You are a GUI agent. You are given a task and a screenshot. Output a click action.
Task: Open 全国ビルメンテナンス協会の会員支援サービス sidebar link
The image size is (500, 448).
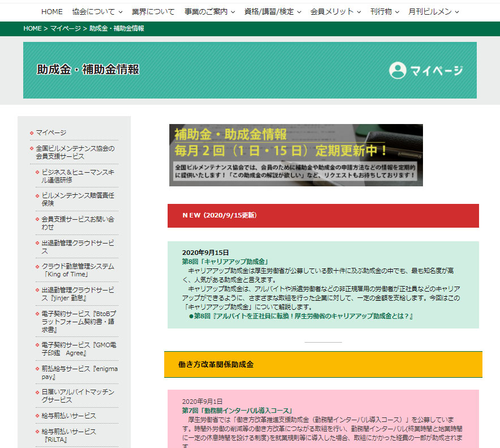[75, 152]
